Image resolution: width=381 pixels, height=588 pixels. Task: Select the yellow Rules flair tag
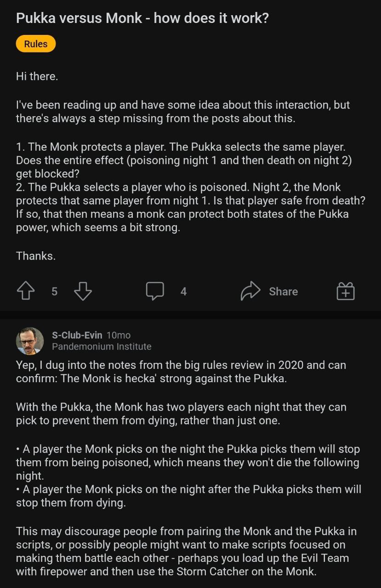click(35, 44)
